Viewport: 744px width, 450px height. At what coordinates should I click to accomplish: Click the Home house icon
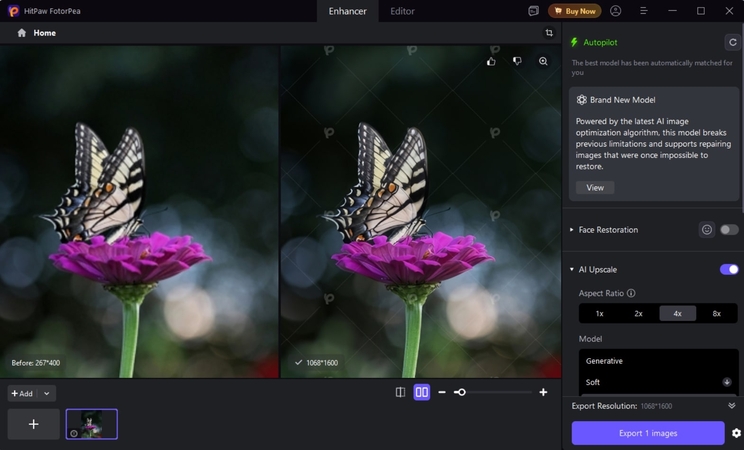pos(21,33)
